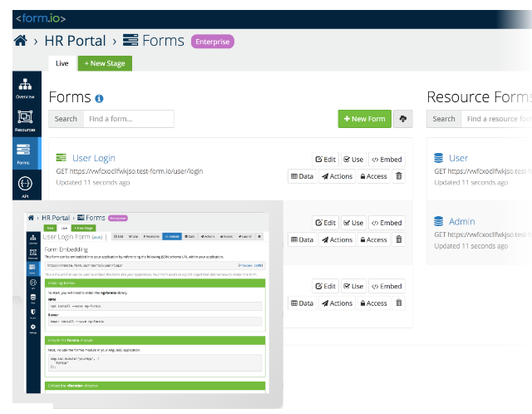Click the database icon beside User resource
The height and width of the screenshot is (414, 532).
438,158
